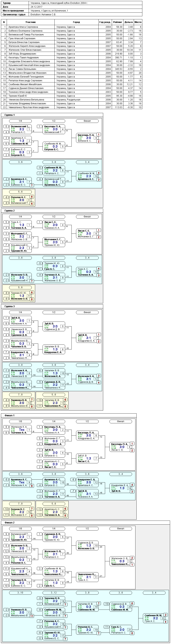
Task: Click the 'Турнир' label in the header table
Action: tap(7, 3)
